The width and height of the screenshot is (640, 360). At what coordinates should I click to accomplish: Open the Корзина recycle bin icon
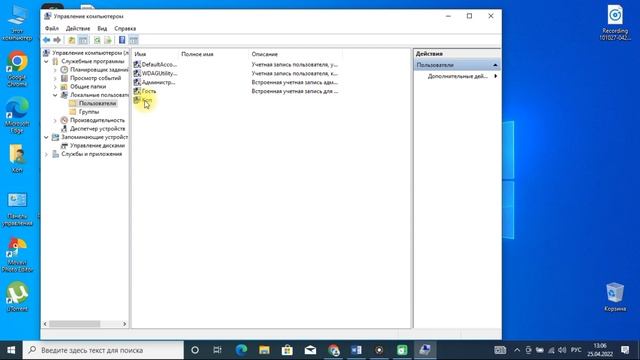tap(615, 296)
